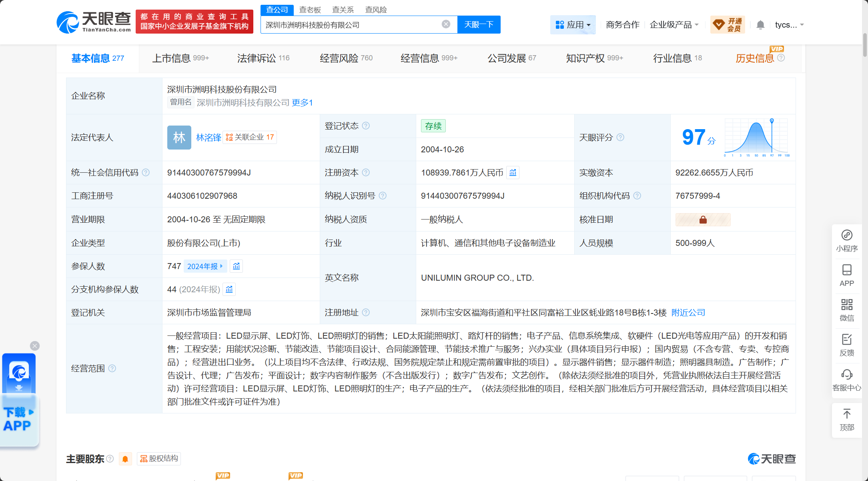868x481 pixels.
Task: Click the notification bell in header
Action: (760, 25)
